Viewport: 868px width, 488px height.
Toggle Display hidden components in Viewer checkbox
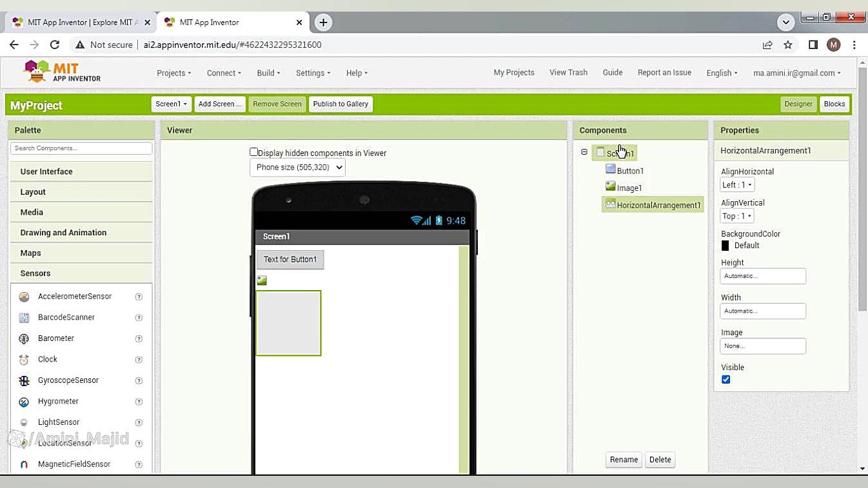[253, 152]
